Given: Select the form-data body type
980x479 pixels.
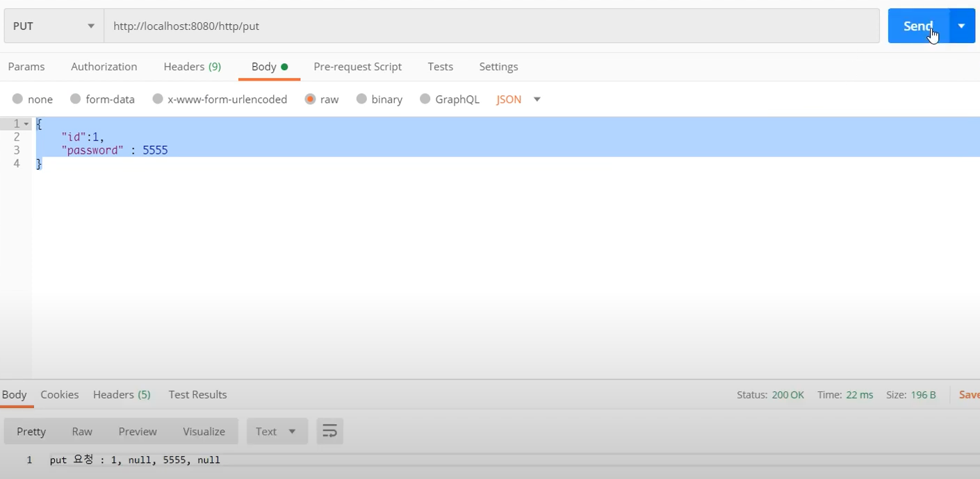Looking at the screenshot, I should (102, 99).
